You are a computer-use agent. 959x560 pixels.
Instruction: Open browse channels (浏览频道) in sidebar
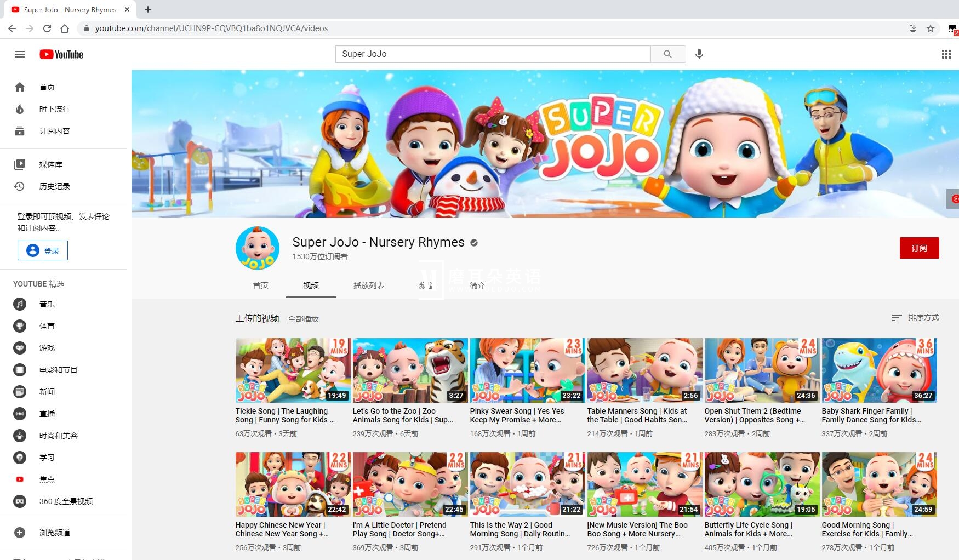pos(54,533)
